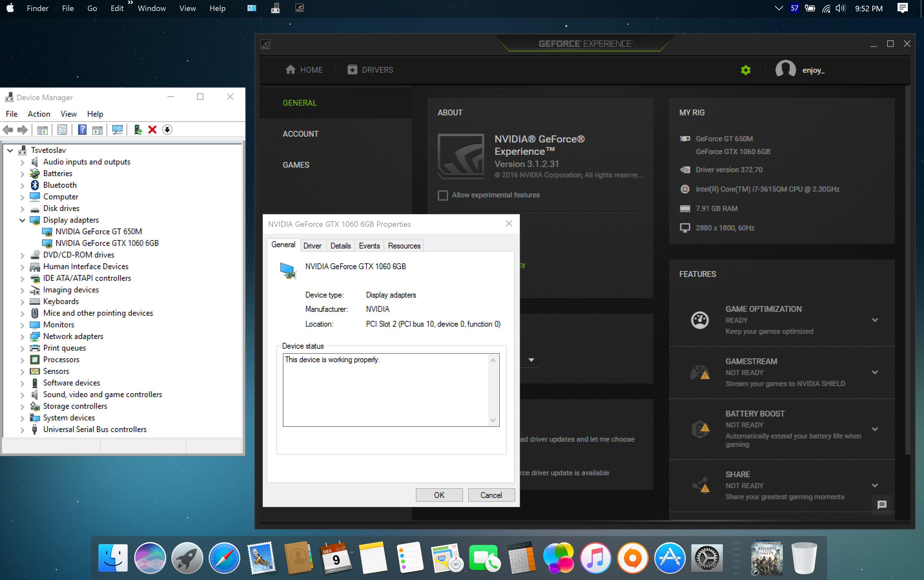Screen dimensions: 924x580
Task: Expand the Network adapters node
Action: 22,337
